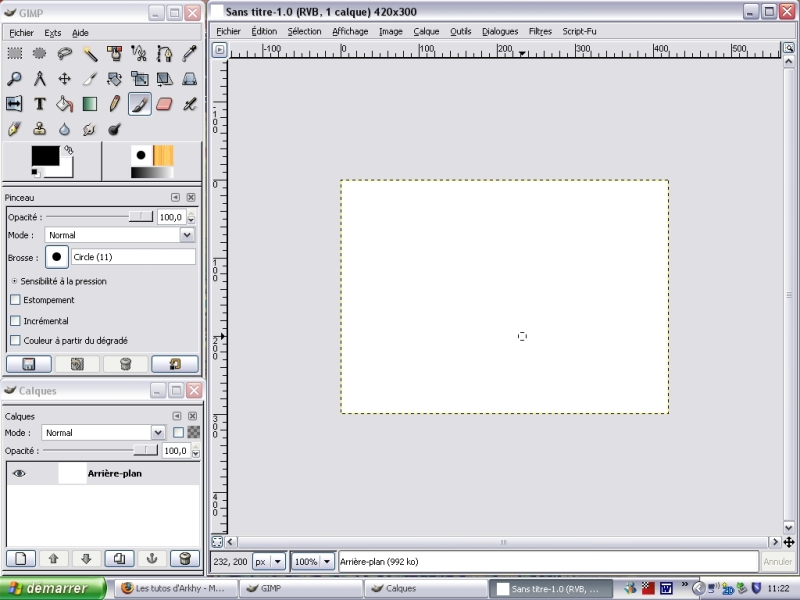
Task: Select the Measure compass tool
Action: click(x=39, y=79)
